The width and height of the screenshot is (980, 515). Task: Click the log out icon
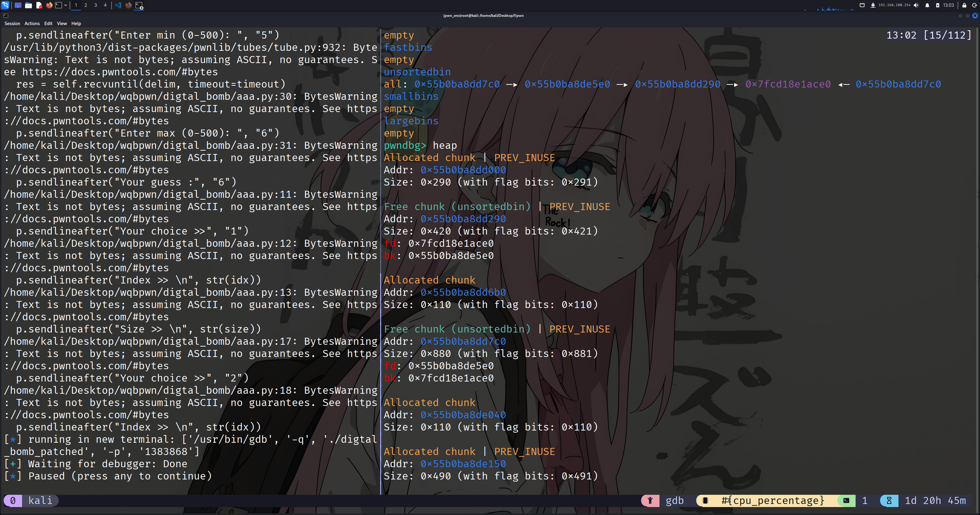(975, 5)
